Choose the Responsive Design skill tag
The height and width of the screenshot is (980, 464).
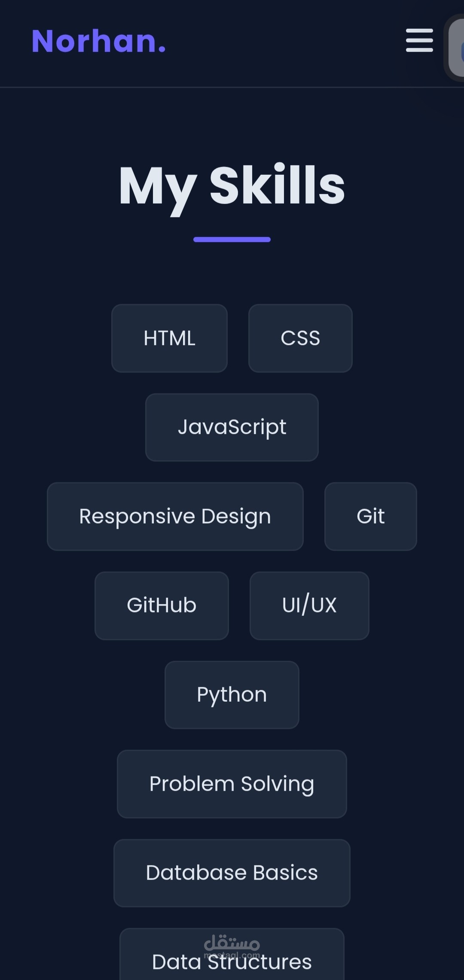coord(175,517)
